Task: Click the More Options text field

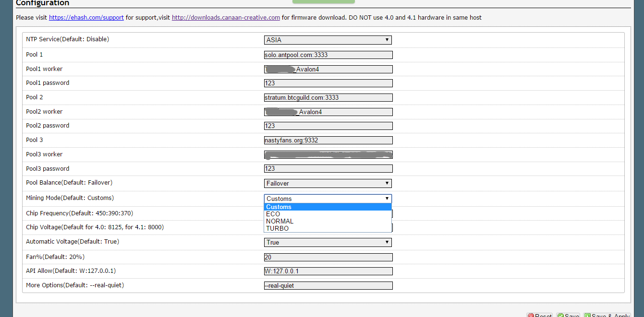Action: click(328, 285)
